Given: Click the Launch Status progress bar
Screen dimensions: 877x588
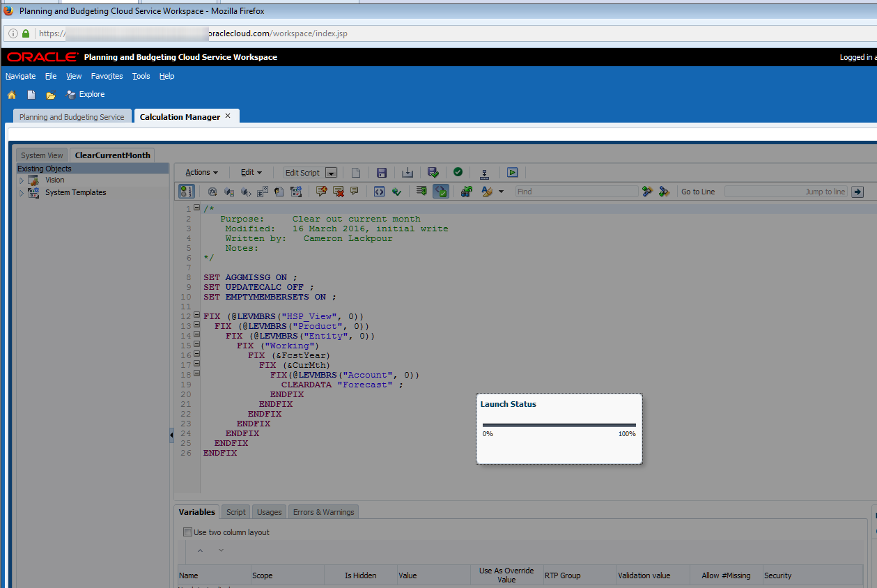Looking at the screenshot, I should click(x=559, y=425).
